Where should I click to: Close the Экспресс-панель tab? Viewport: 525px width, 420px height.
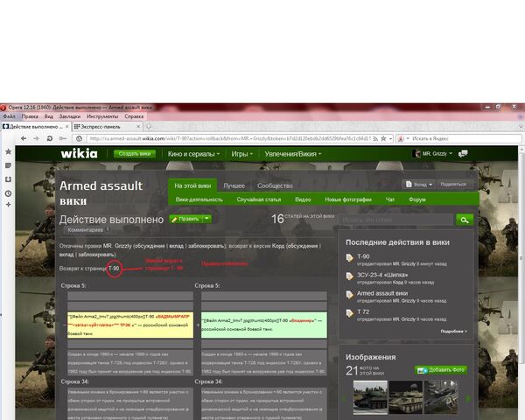tap(138, 127)
